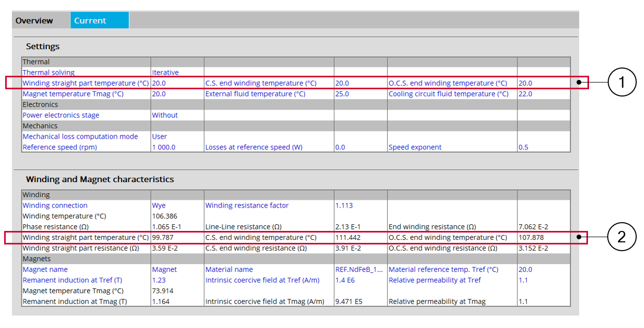
Task: Select the Current tab
Action: [90, 21]
